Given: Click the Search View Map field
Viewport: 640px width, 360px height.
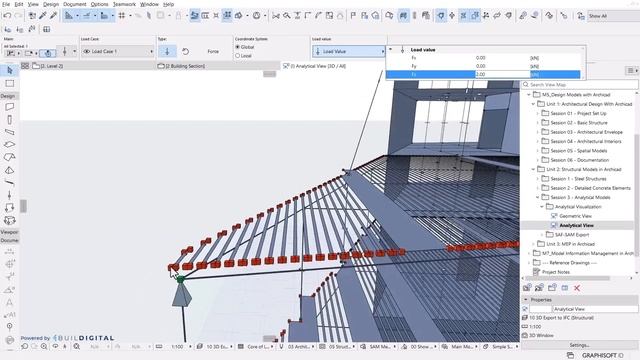Looking at the screenshot, I should click(x=580, y=84).
